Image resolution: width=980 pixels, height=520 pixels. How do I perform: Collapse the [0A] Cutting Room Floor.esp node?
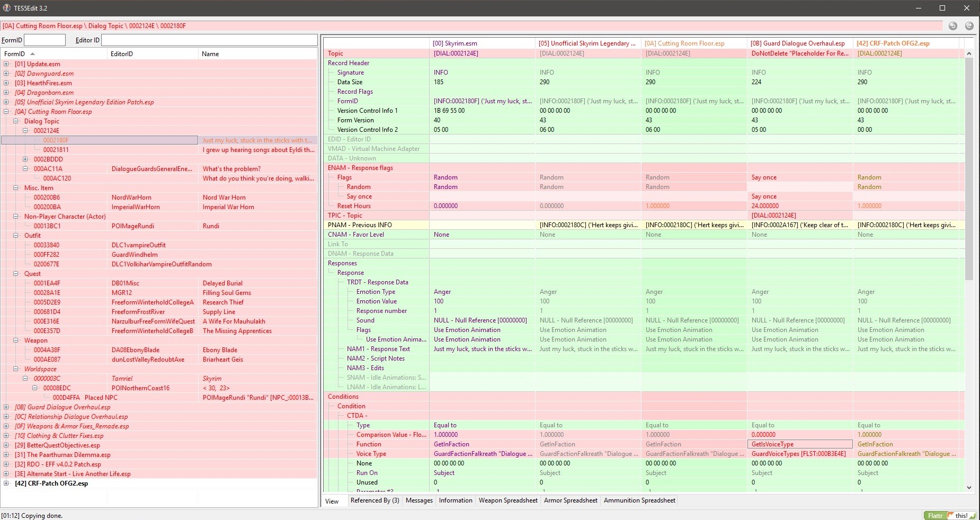coord(6,112)
